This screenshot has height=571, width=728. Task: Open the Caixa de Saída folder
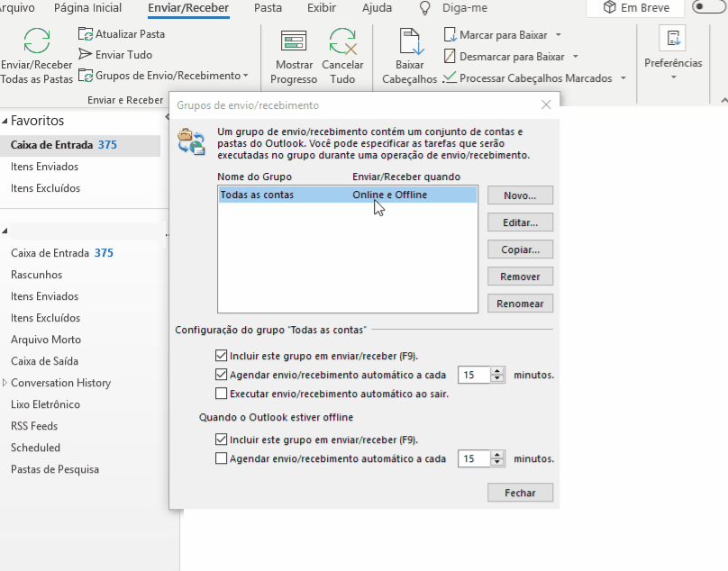44,361
